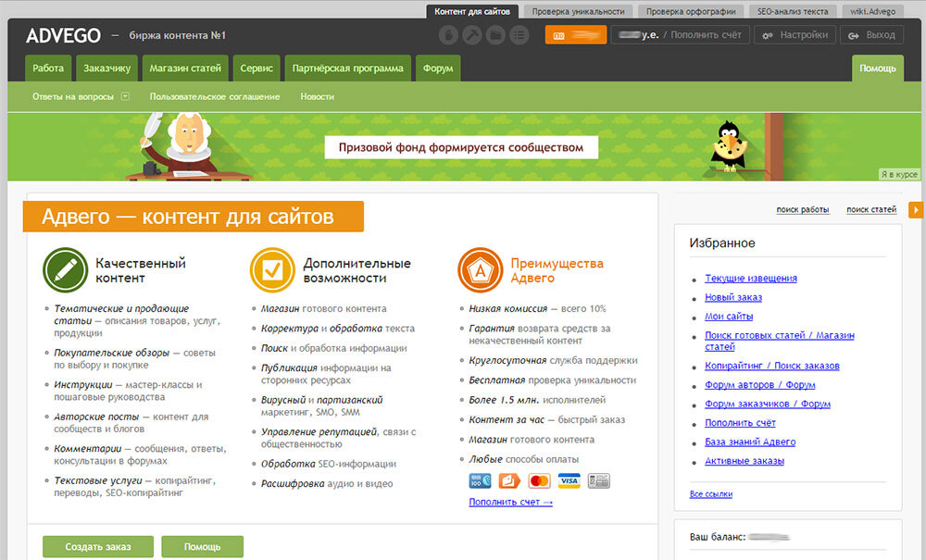926x560 pixels.
Task: Open Поиск готовых статей / Магазин статей link
Action: coord(780,341)
